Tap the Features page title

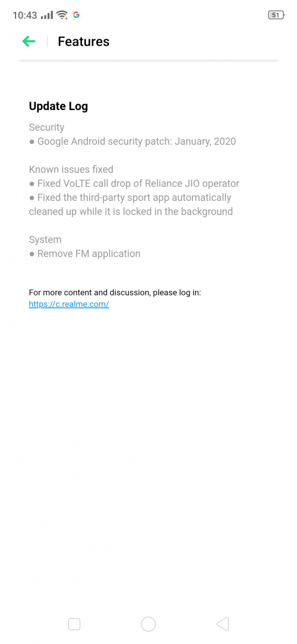tap(84, 42)
